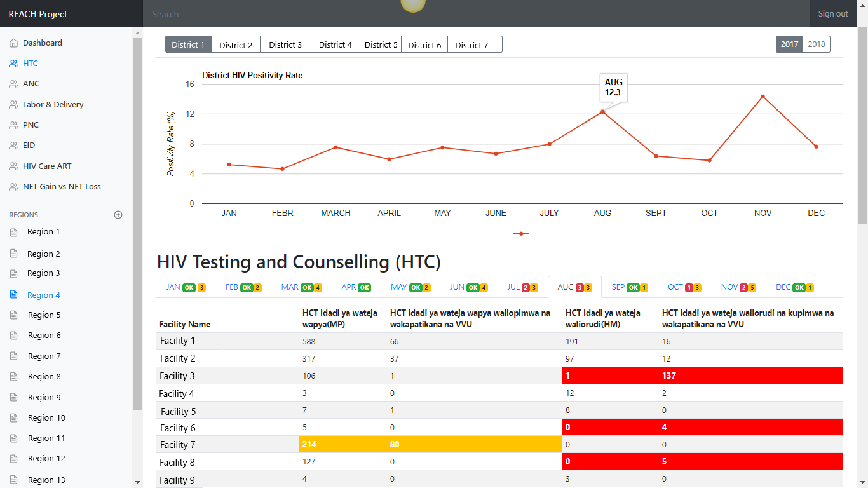Switch to the District 3 tab
Screen dimensions: 868x488
coord(285,44)
